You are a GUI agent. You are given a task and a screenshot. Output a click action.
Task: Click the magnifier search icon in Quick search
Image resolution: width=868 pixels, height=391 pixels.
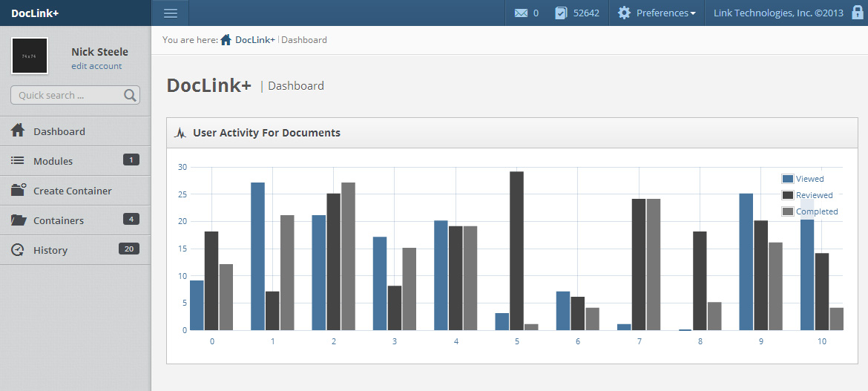pyautogui.click(x=130, y=95)
